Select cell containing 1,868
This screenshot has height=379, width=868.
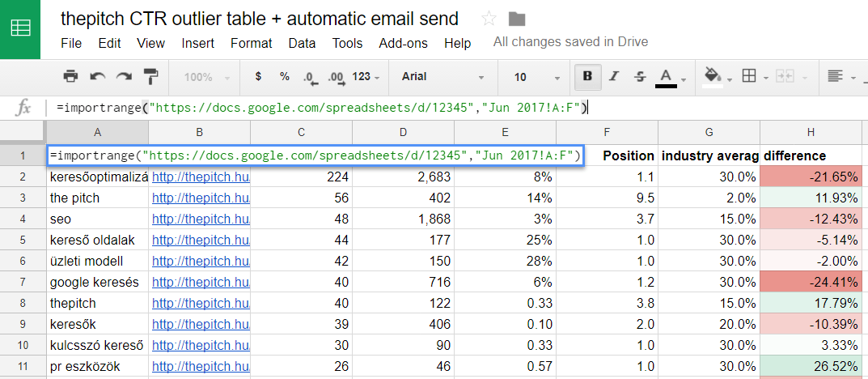point(403,219)
